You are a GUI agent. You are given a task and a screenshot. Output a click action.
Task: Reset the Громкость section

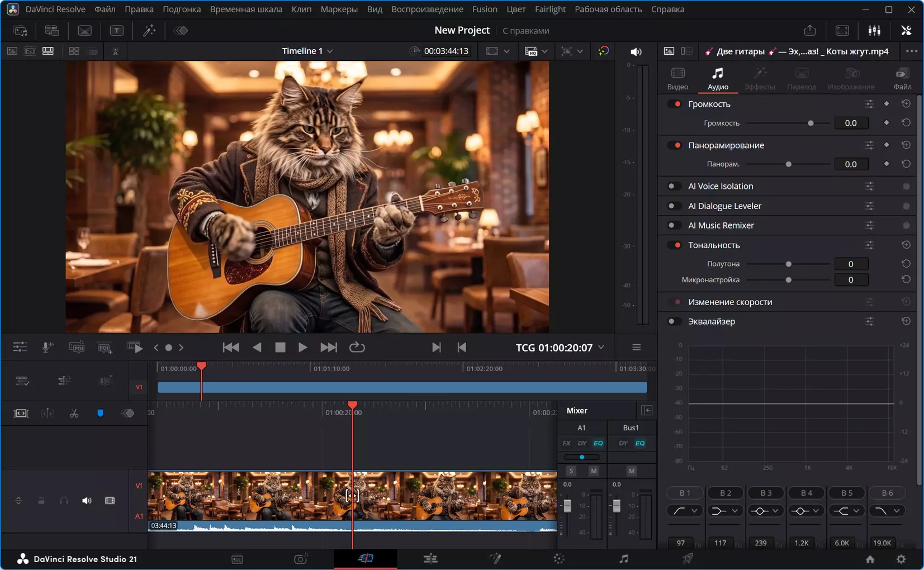906,104
